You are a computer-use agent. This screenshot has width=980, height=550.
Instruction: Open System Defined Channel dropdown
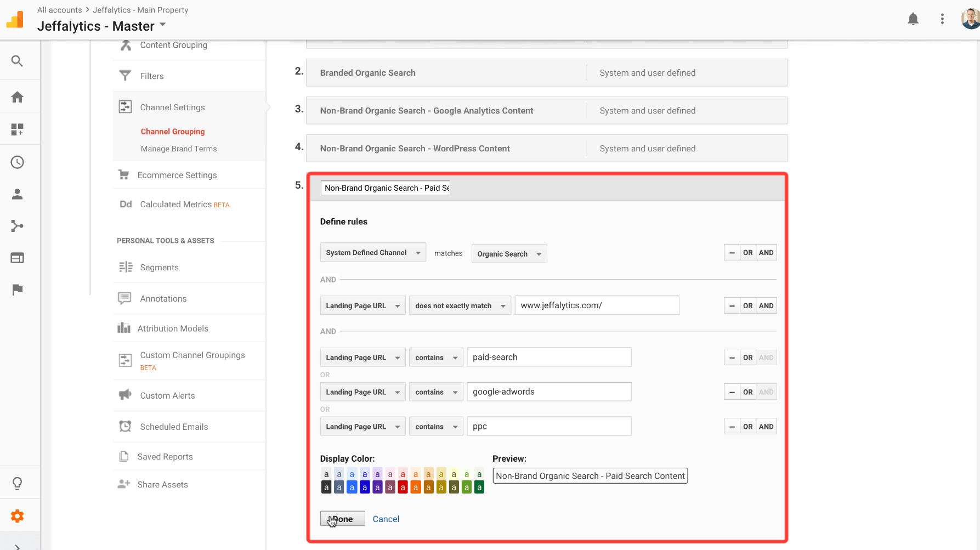tap(373, 253)
